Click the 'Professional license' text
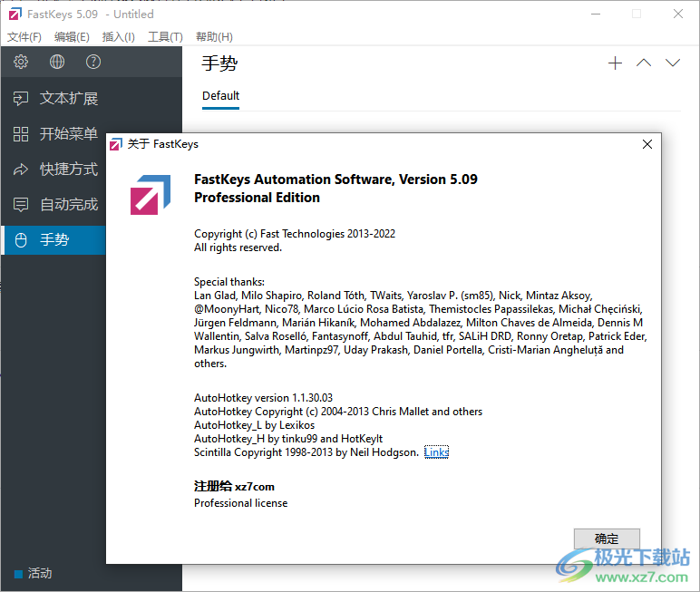 [240, 503]
